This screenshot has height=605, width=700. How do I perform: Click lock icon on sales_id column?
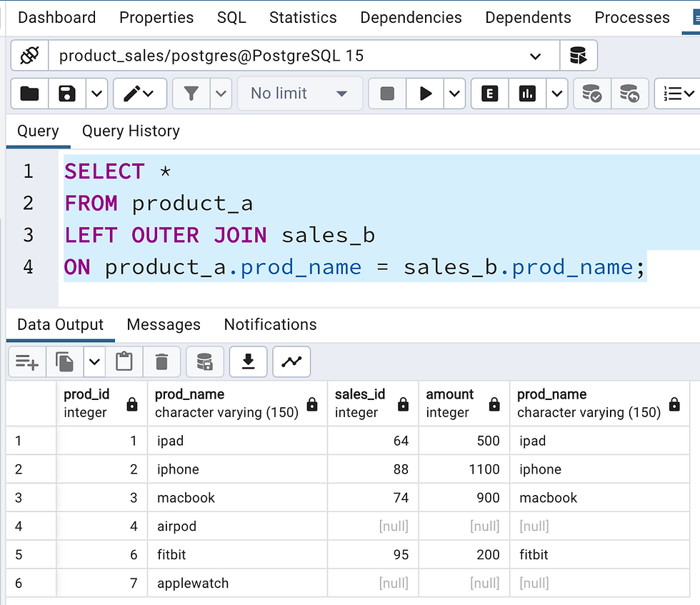point(403,404)
